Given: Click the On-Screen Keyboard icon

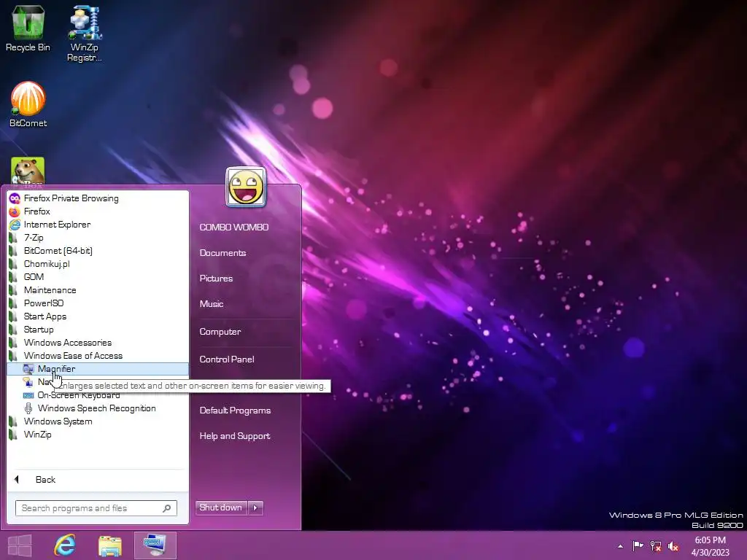Looking at the screenshot, I should click(x=28, y=395).
